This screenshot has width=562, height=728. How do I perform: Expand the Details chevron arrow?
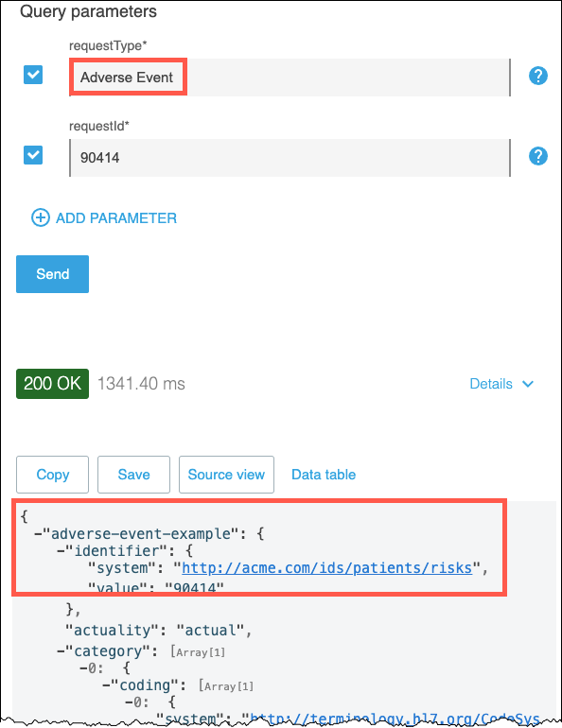pyautogui.click(x=528, y=384)
